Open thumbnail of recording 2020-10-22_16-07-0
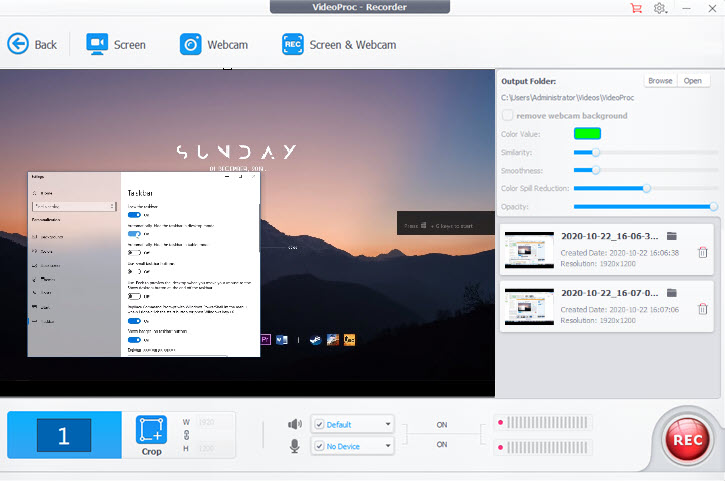The width and height of the screenshot is (725, 481). pyautogui.click(x=529, y=307)
